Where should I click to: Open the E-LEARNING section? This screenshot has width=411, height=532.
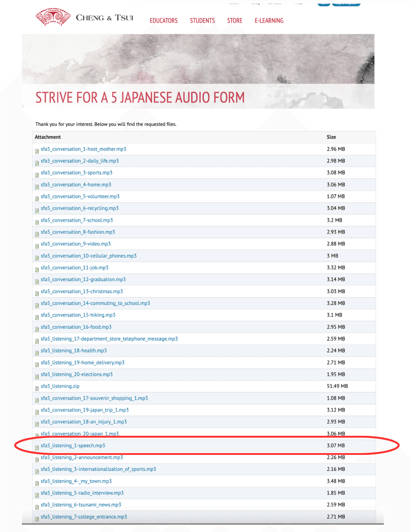tap(269, 20)
